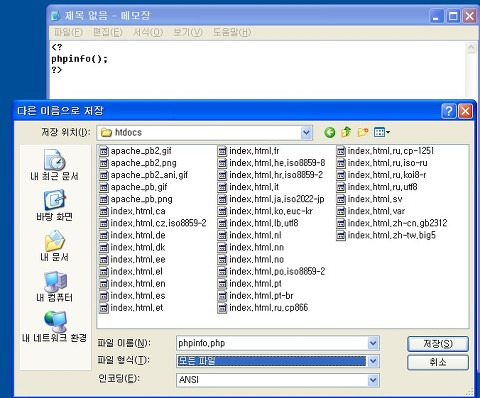Select file index.html.ko.euc-kr
480x398 pixels.
pyautogui.click(x=265, y=212)
